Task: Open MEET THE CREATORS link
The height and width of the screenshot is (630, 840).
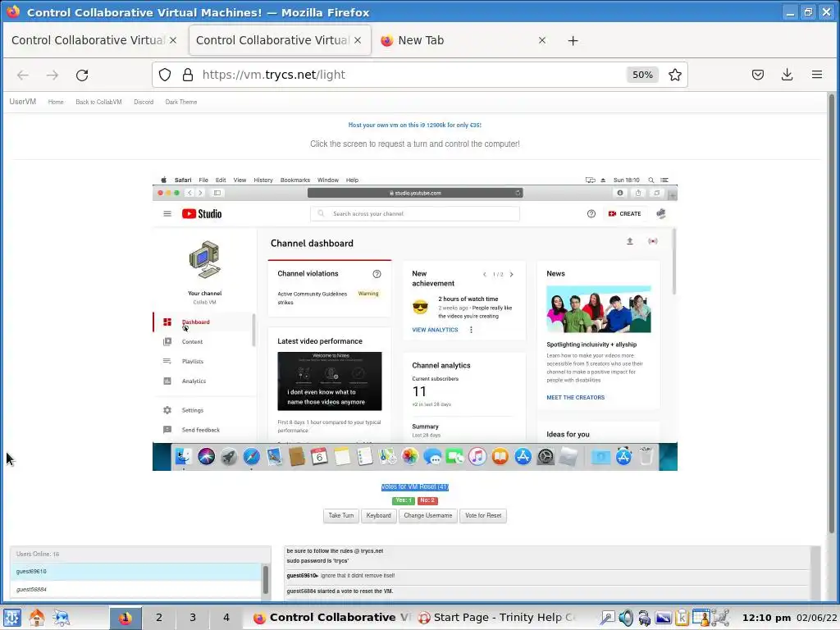Action: pos(575,398)
